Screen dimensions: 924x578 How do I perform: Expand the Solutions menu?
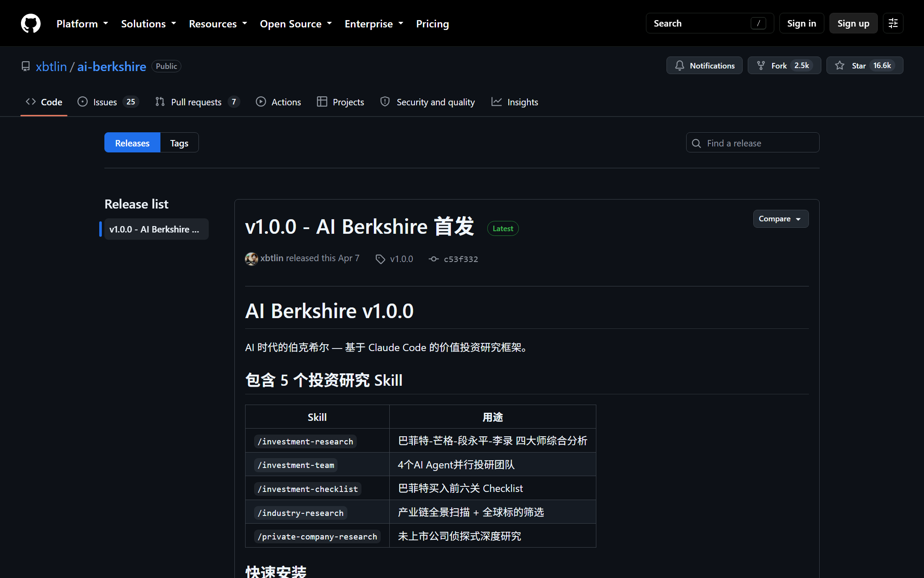[x=148, y=24]
